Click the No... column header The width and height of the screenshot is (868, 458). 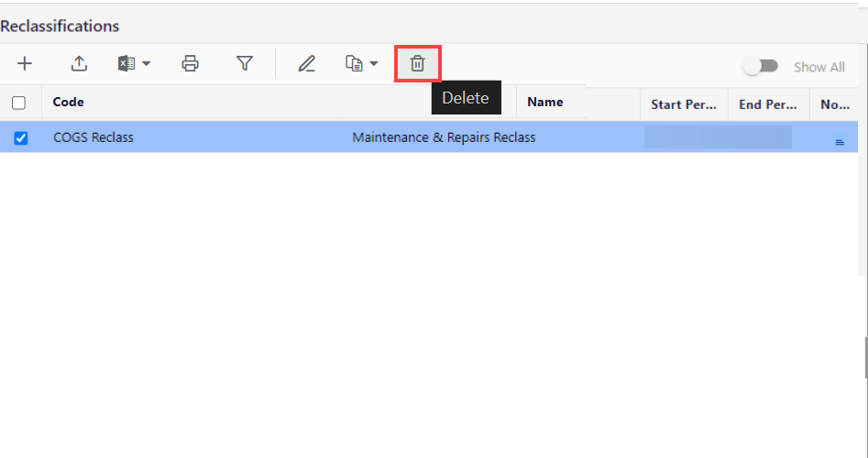click(x=835, y=104)
